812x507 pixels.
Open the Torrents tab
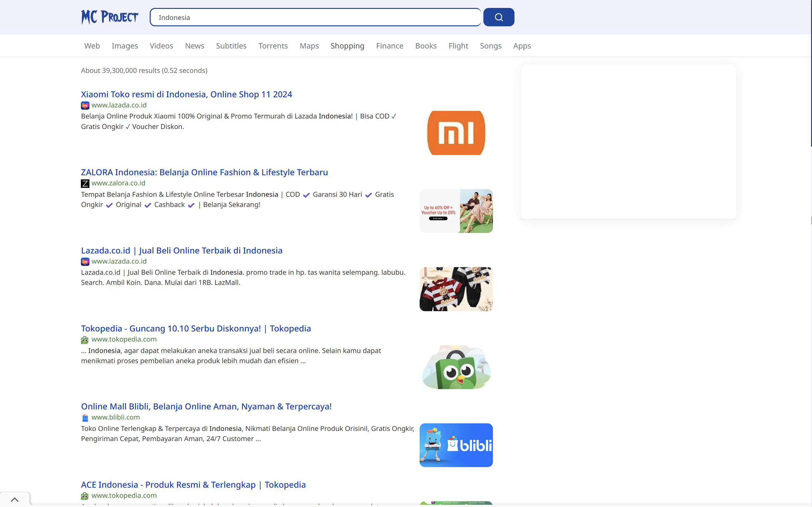click(x=273, y=46)
